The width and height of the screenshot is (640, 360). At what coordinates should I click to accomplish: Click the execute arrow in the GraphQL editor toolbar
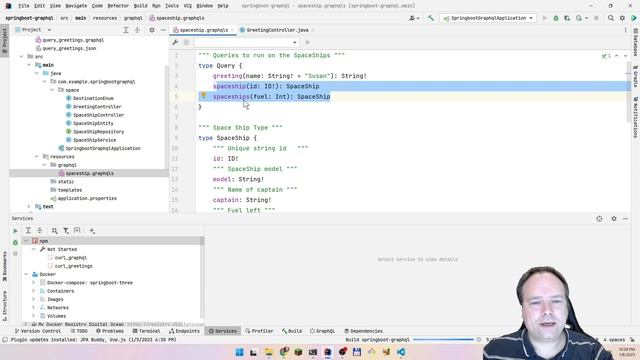click(308, 42)
